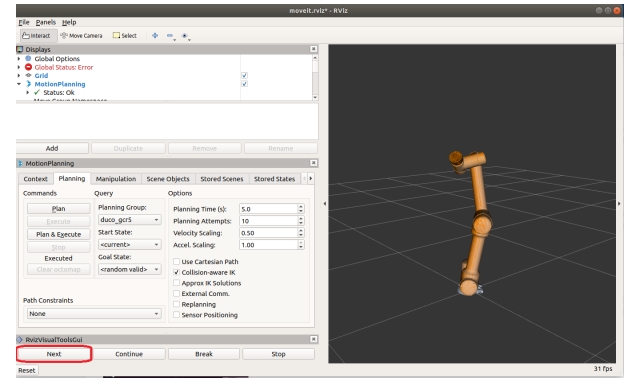Collapse the MotionPlanning tree item
633x387 pixels.
19,84
